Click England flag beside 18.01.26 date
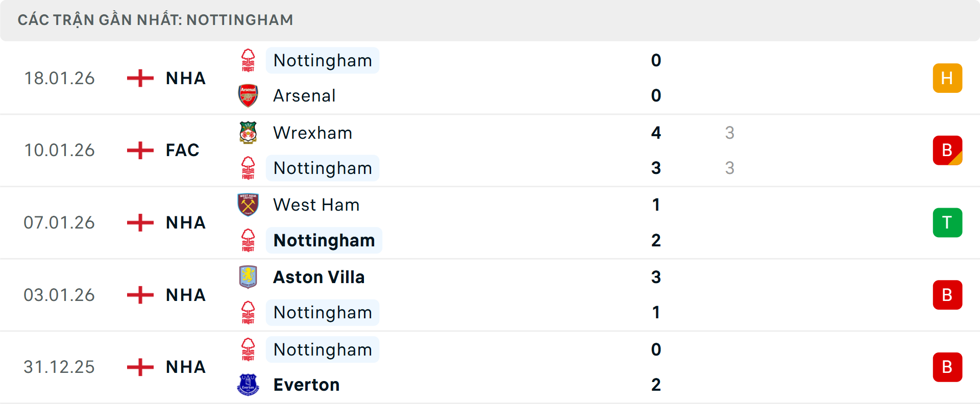This screenshot has height=404, width=980. click(x=140, y=78)
